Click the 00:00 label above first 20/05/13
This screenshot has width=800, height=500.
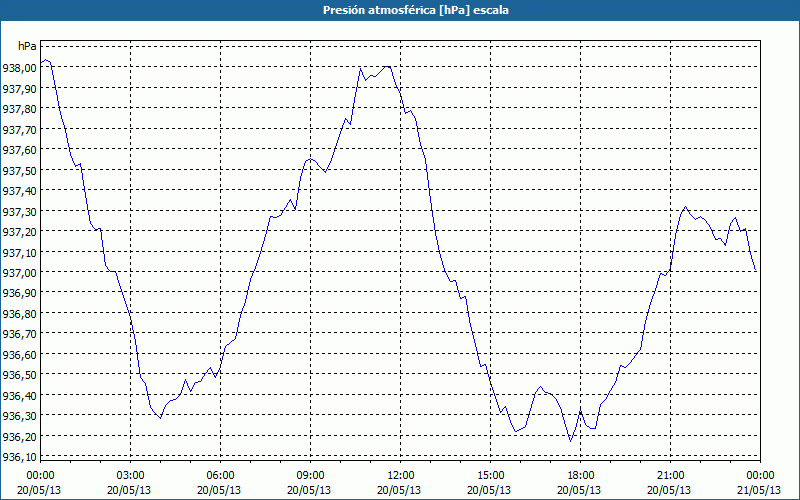pos(40,476)
